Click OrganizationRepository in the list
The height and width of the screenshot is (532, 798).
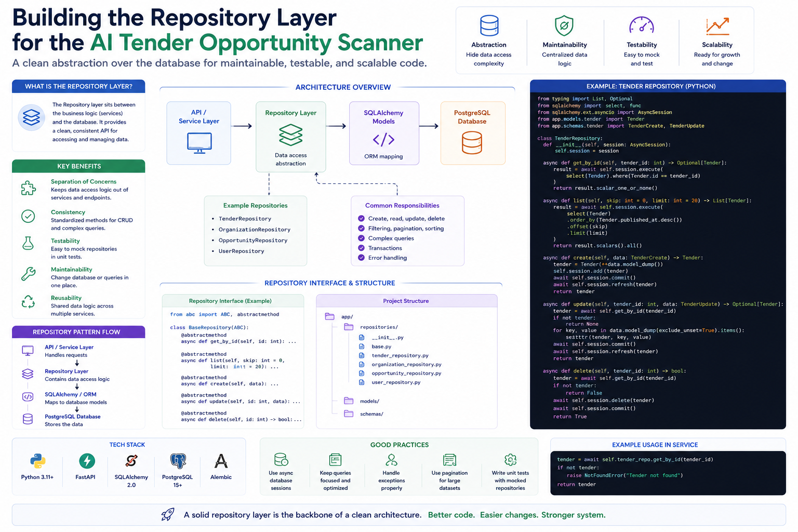(x=255, y=230)
